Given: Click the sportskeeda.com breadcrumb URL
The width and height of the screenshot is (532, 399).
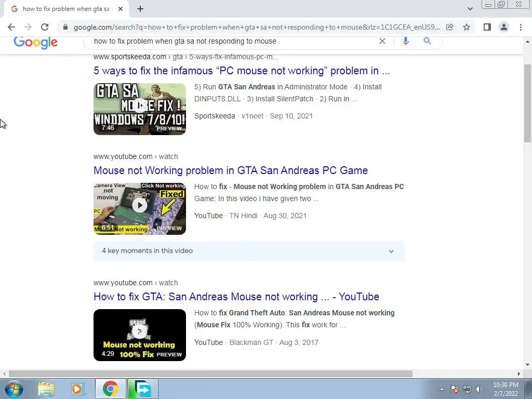Looking at the screenshot, I should point(186,57).
